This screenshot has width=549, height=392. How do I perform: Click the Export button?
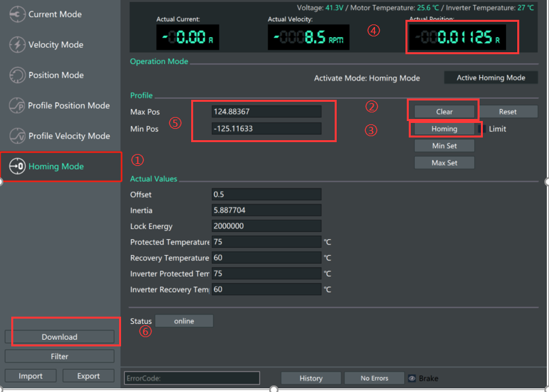pos(88,376)
